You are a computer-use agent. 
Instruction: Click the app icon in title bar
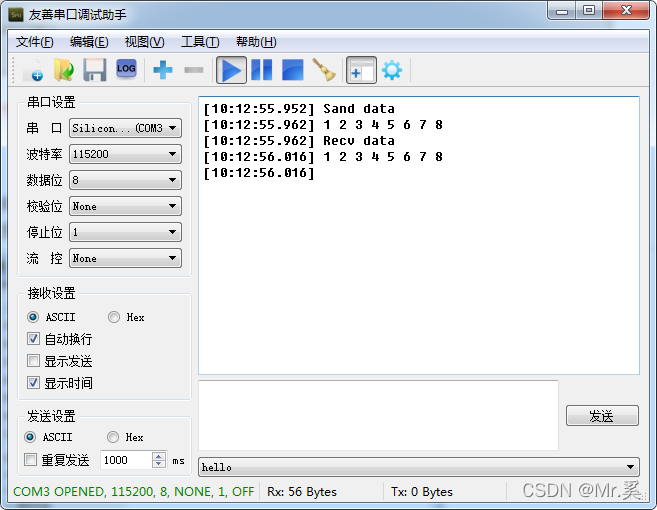pyautogui.click(x=16, y=15)
